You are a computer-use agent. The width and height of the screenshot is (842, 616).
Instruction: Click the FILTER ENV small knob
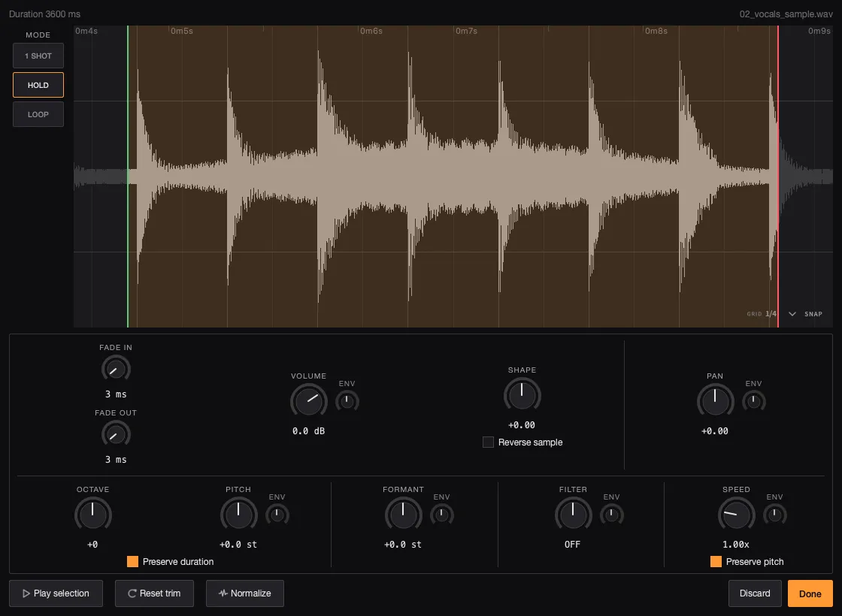(612, 515)
